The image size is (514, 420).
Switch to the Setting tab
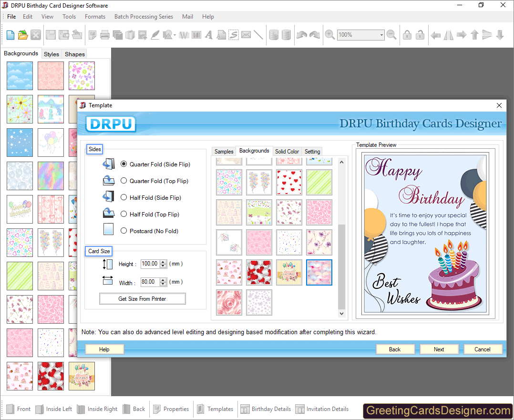tap(312, 152)
